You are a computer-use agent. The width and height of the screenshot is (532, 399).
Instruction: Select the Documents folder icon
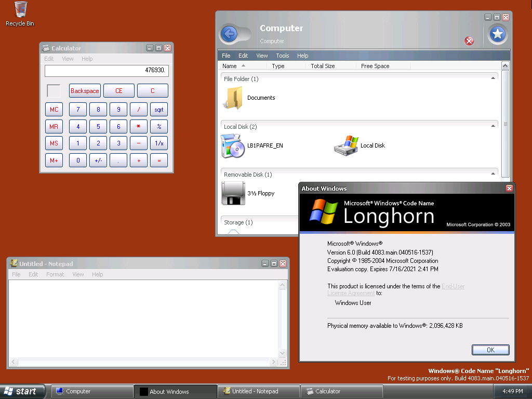tap(233, 98)
